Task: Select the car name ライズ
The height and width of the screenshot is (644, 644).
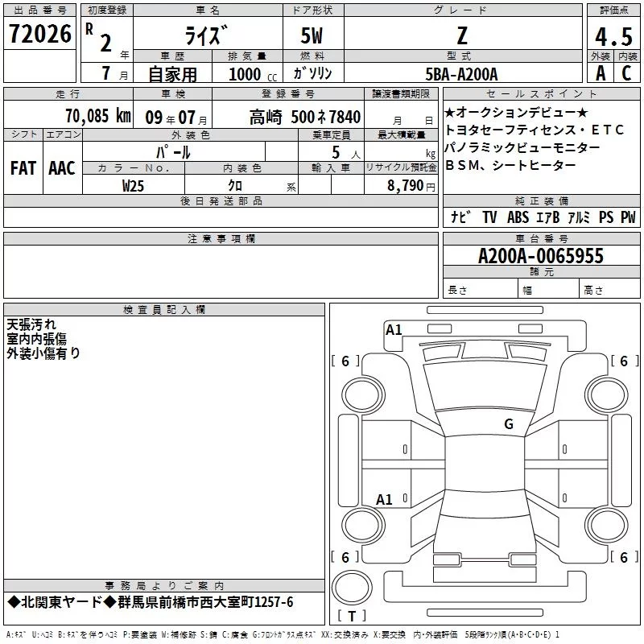Action: pos(206,35)
